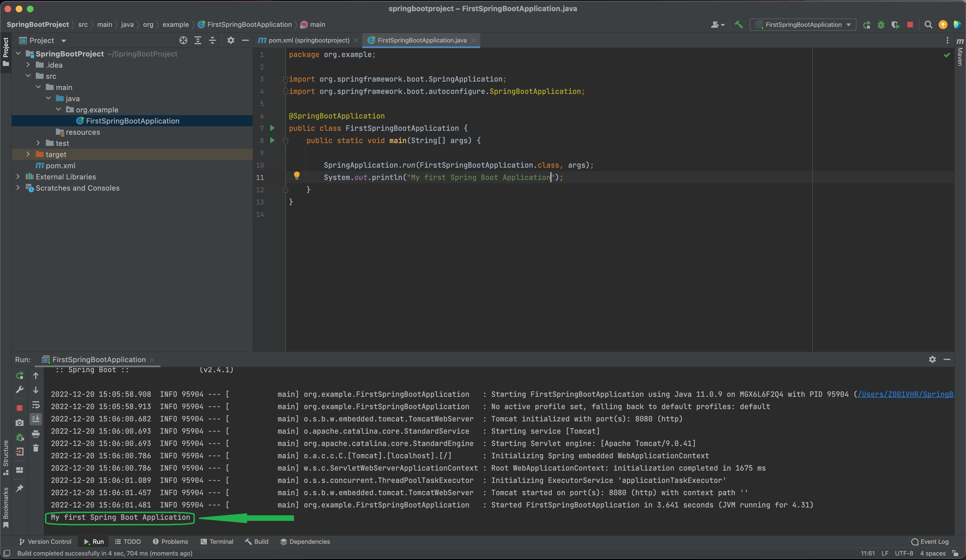Open Search Everywhere magnifier icon
Viewport: 966px width, 560px height.
coord(928,25)
